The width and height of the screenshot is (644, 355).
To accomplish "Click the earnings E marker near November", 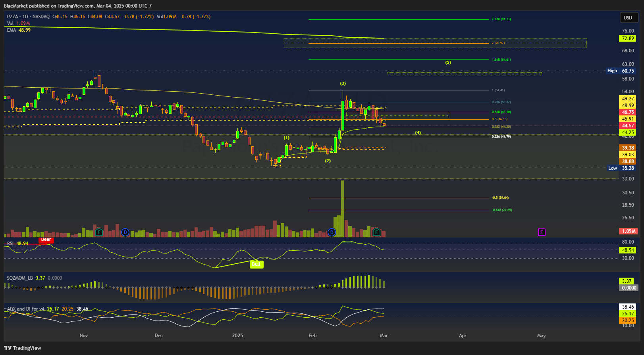I will point(99,232).
